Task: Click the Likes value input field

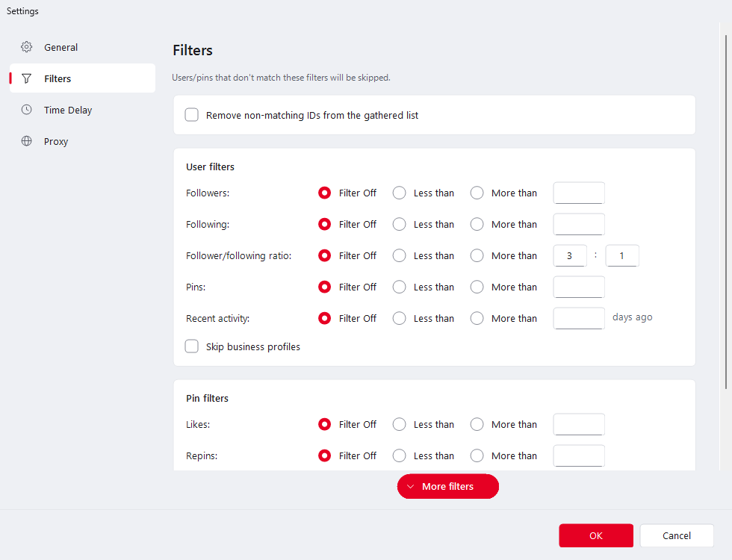Action: click(579, 424)
